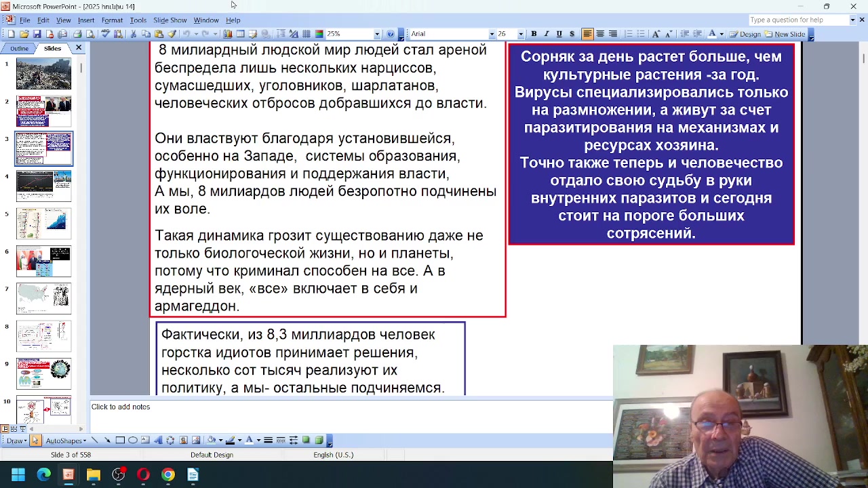Click the New Slide button
Screen dimensions: 868x488
[785, 34]
